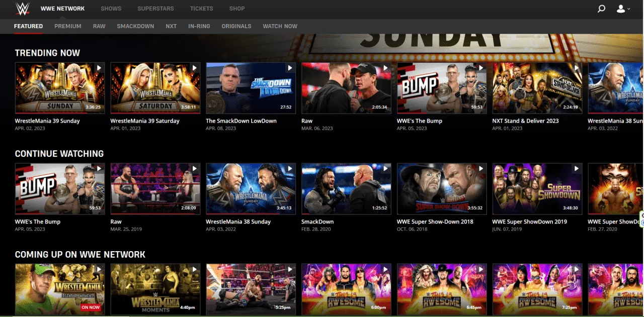Click the WWE logo icon
The width and height of the screenshot is (644, 317).
pos(23,9)
